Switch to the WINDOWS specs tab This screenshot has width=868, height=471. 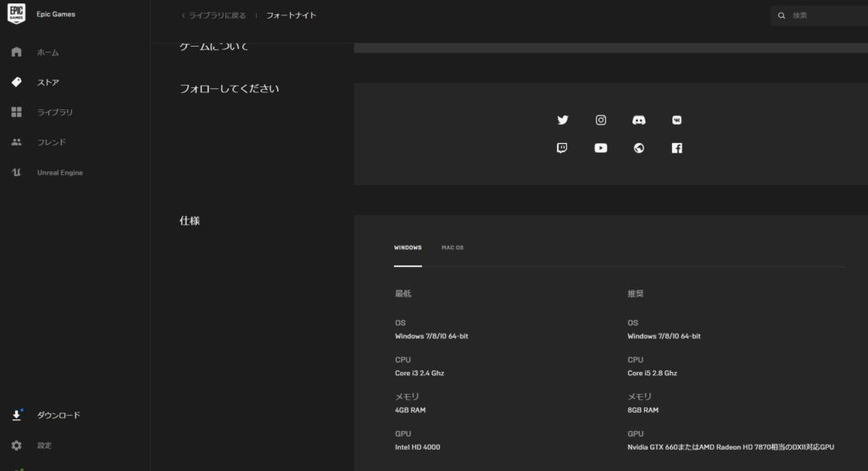pos(408,247)
